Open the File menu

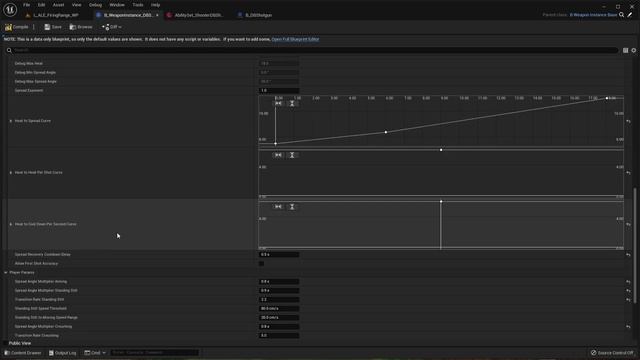pos(27,5)
